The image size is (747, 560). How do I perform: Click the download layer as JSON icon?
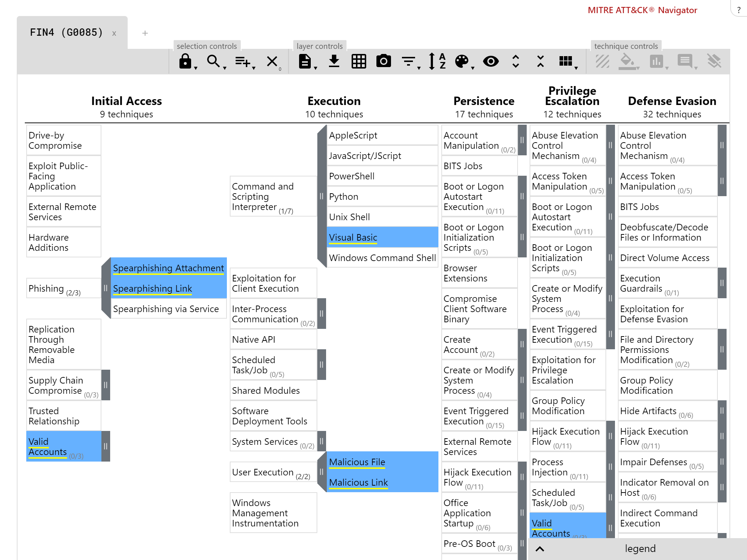click(334, 61)
